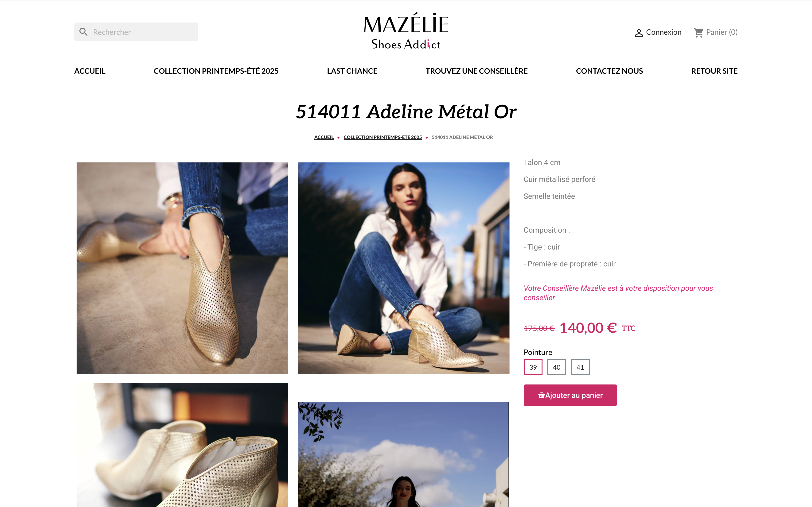Viewport: 812px width, 507px height.
Task: Select size 40 pointure
Action: 556,367
